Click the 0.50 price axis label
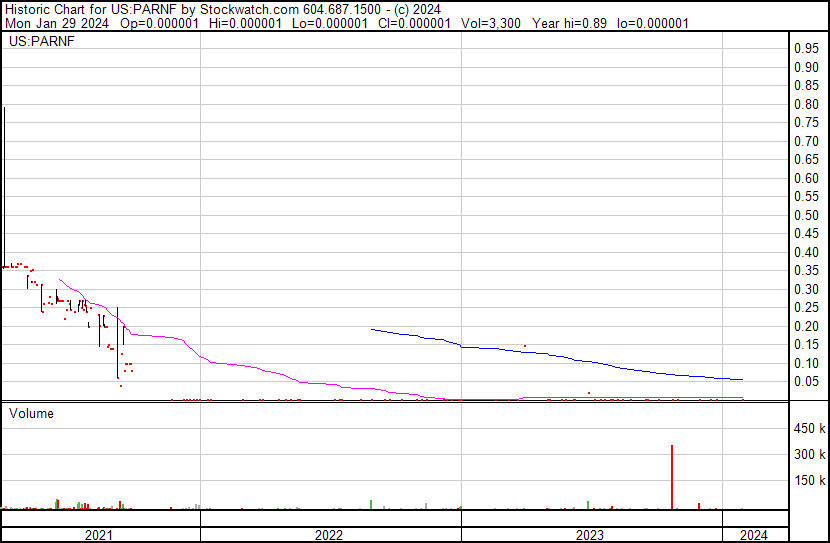 (806, 215)
